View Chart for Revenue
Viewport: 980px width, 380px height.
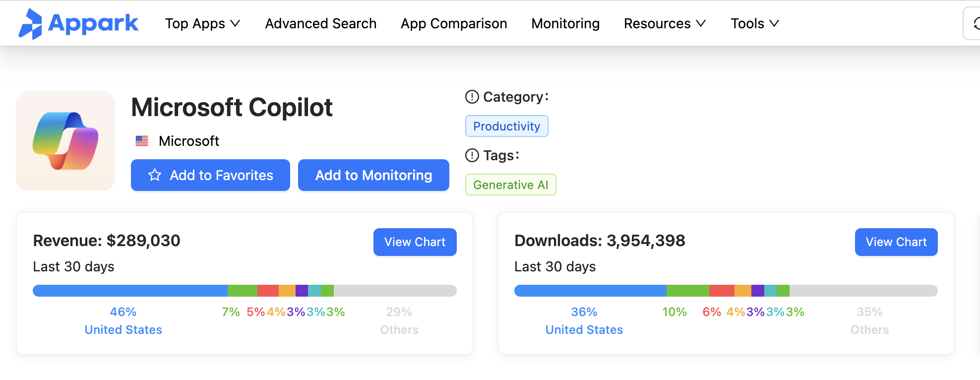pyautogui.click(x=415, y=242)
